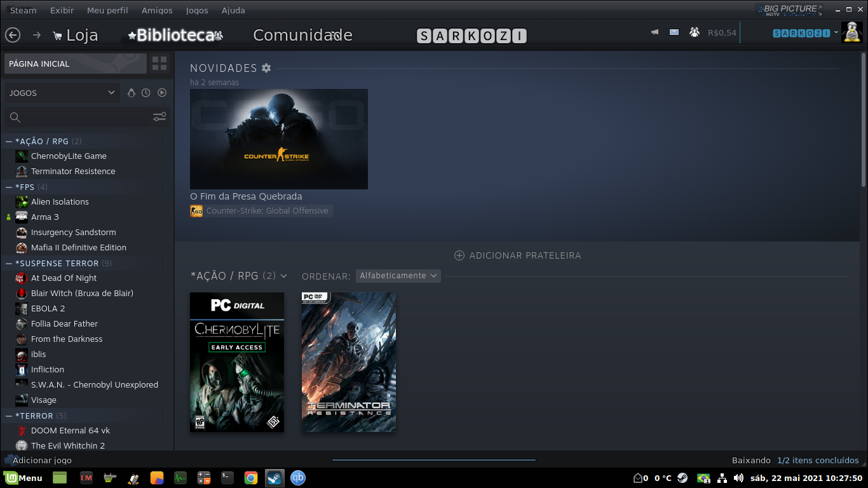The width and height of the screenshot is (868, 488).
Task: Open Counter-Strike: Global Offensive game tag
Action: click(x=261, y=211)
